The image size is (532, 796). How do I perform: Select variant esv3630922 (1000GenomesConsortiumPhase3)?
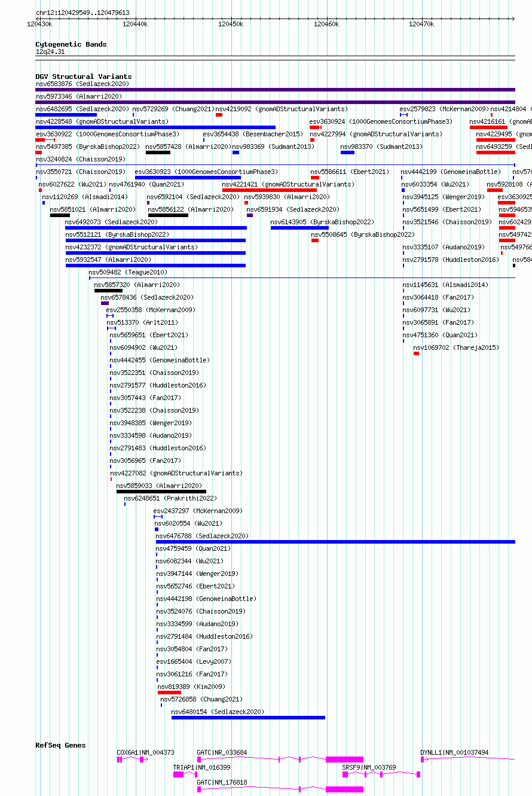click(107, 134)
